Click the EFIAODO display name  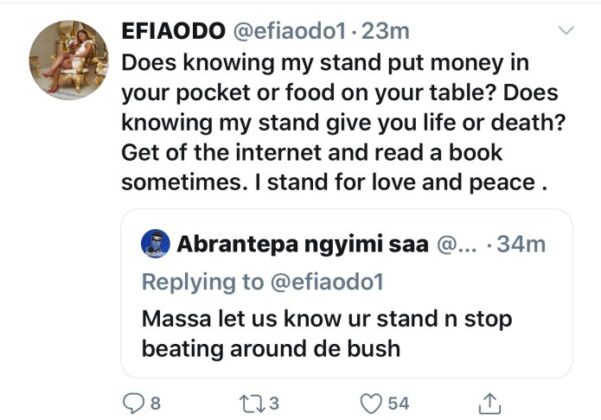click(174, 32)
